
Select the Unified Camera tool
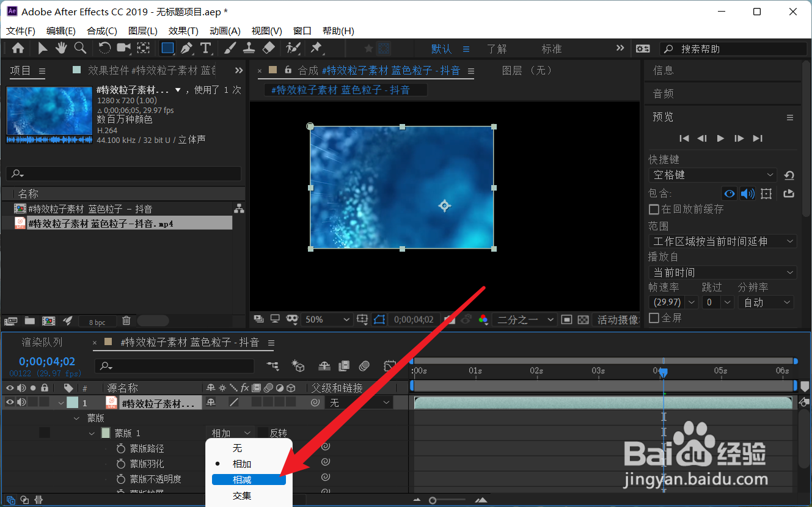[x=124, y=48]
